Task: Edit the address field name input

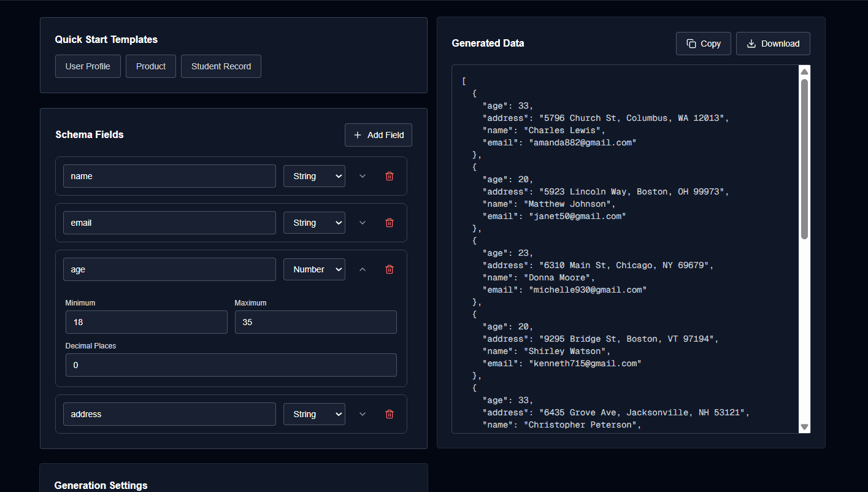Action: point(169,414)
